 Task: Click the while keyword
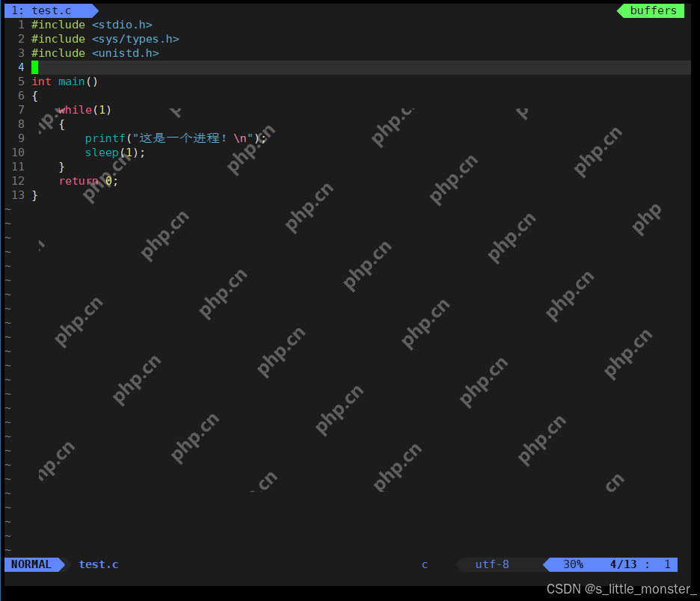[x=75, y=110]
